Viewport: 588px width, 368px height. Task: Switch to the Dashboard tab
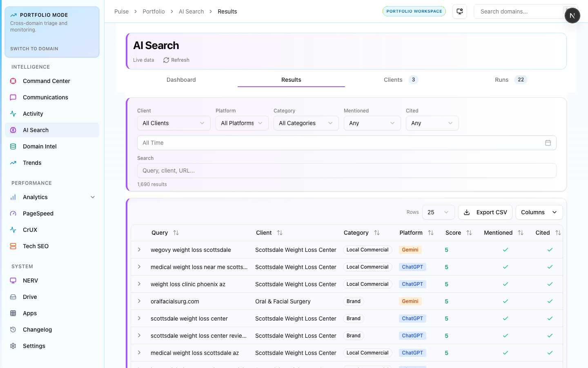click(x=181, y=80)
